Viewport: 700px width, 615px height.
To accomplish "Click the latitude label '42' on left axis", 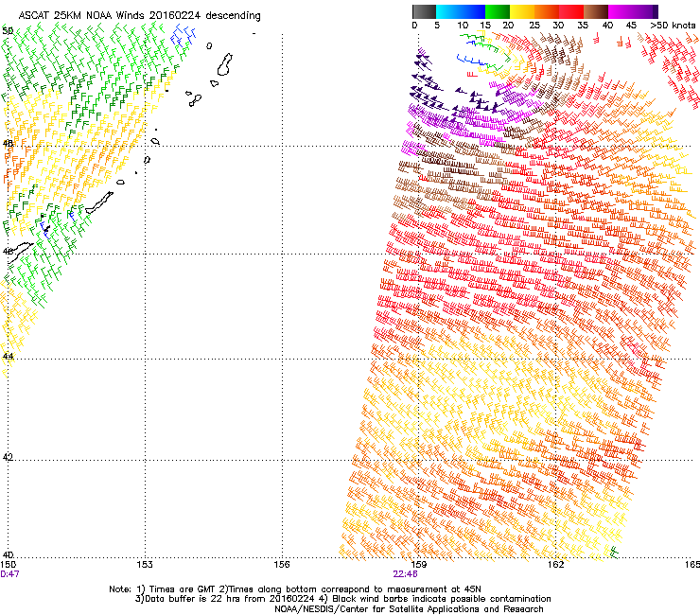I will tap(8, 457).
